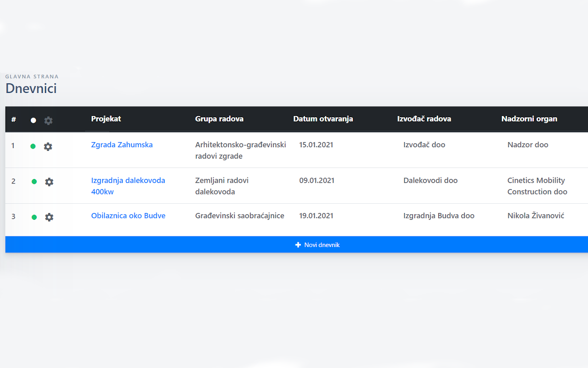Click green status dot for Zgrada Zahumska
This screenshot has height=368, width=588.
(33, 146)
